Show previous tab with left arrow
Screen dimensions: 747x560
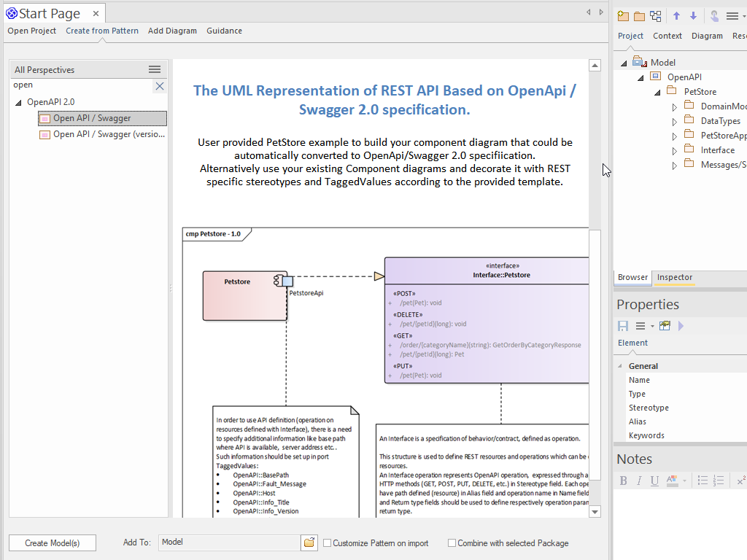coord(589,12)
